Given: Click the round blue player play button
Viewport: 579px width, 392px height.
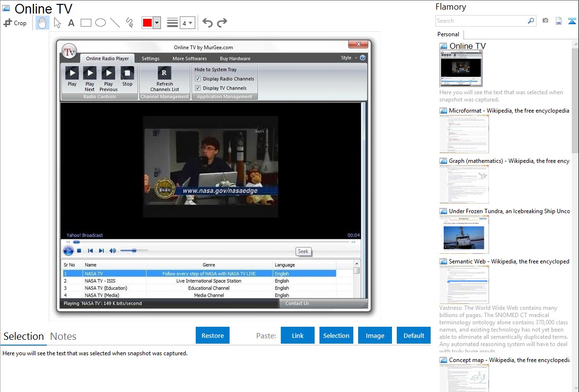Looking at the screenshot, I should point(68,250).
